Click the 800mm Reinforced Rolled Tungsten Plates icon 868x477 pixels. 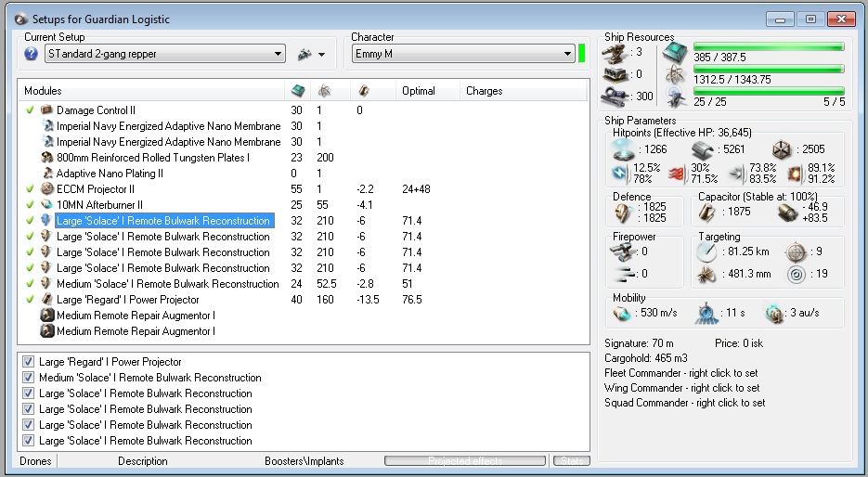click(46, 158)
